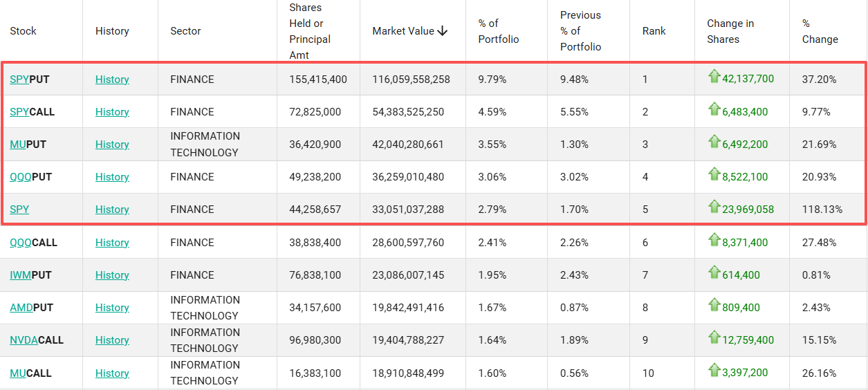
Task: Select market value 116,059,558,258
Action: click(x=411, y=80)
